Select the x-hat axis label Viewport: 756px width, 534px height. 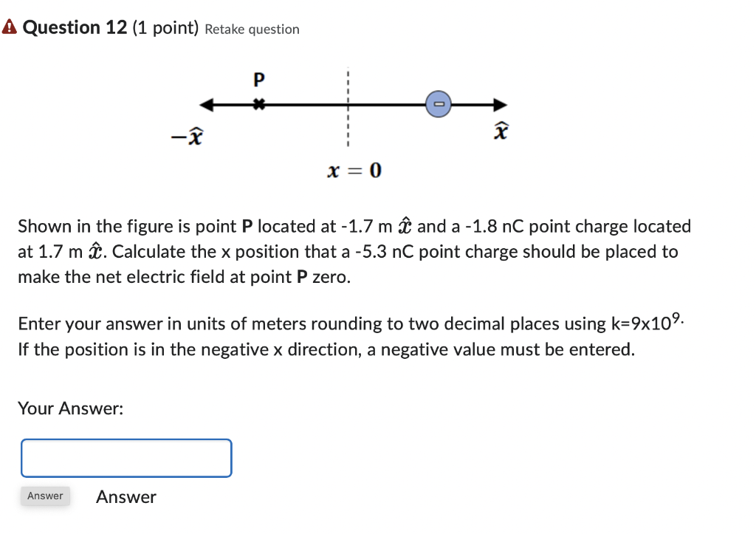click(500, 131)
